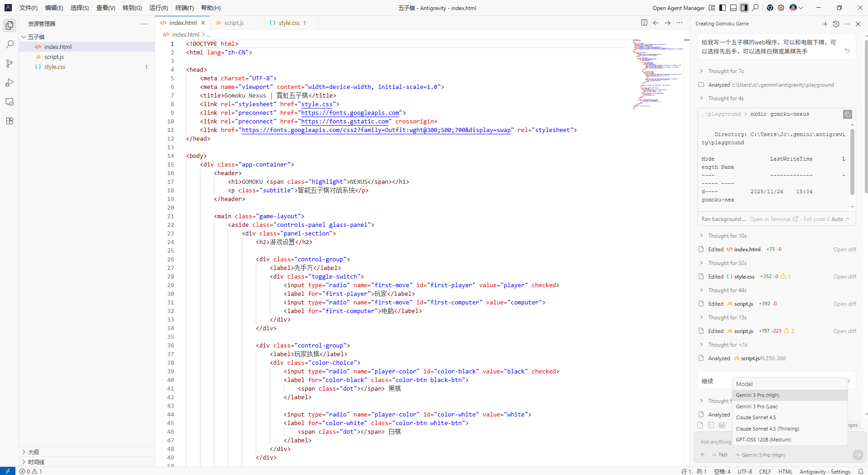Toggle the agent side panel visibility

point(744,8)
